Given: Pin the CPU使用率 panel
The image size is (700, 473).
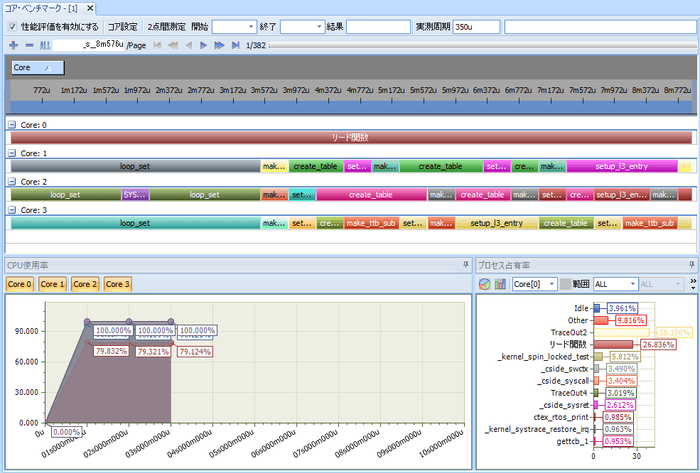Looking at the screenshot, I should pos(466,264).
